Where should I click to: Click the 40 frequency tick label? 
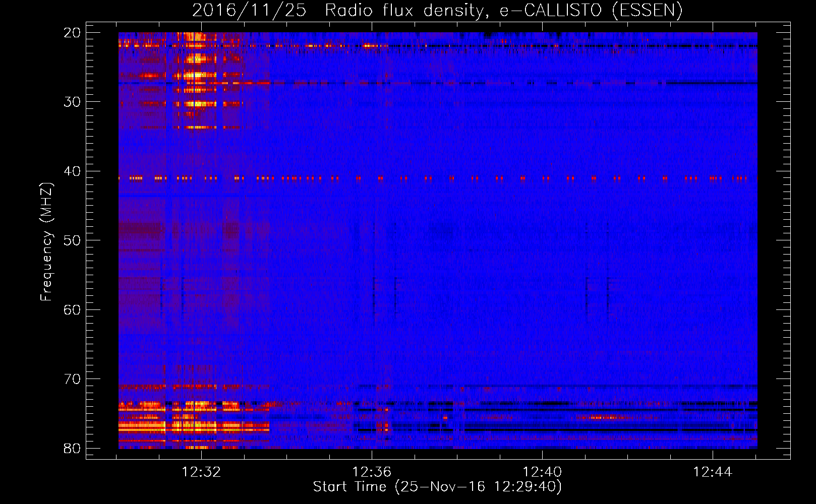pos(72,171)
